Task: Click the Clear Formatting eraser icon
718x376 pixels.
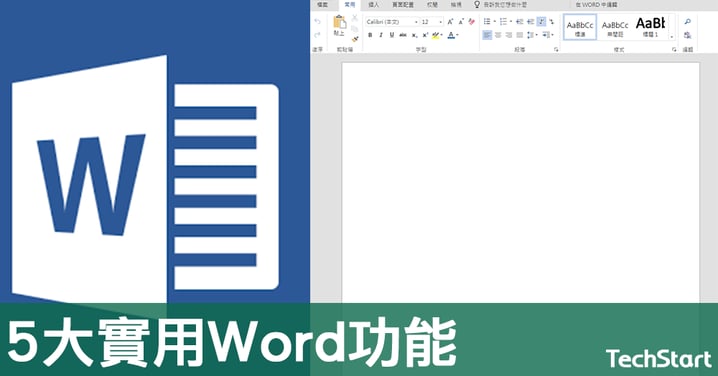Action: pos(472,22)
